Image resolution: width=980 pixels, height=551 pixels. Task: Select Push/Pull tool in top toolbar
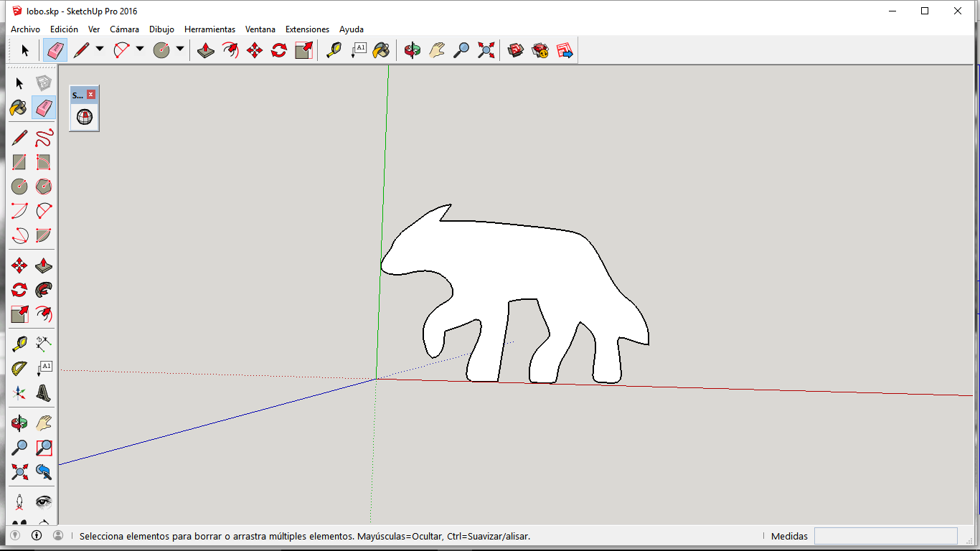(206, 50)
